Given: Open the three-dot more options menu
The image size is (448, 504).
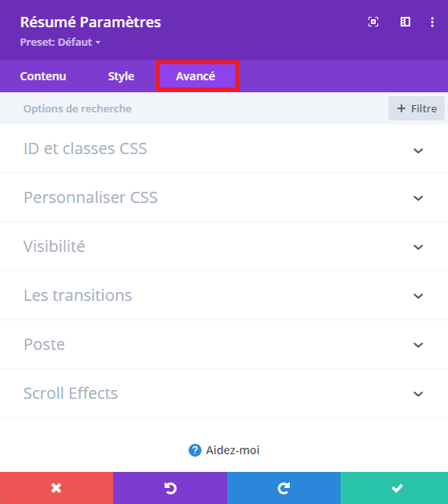Looking at the screenshot, I should [x=432, y=22].
